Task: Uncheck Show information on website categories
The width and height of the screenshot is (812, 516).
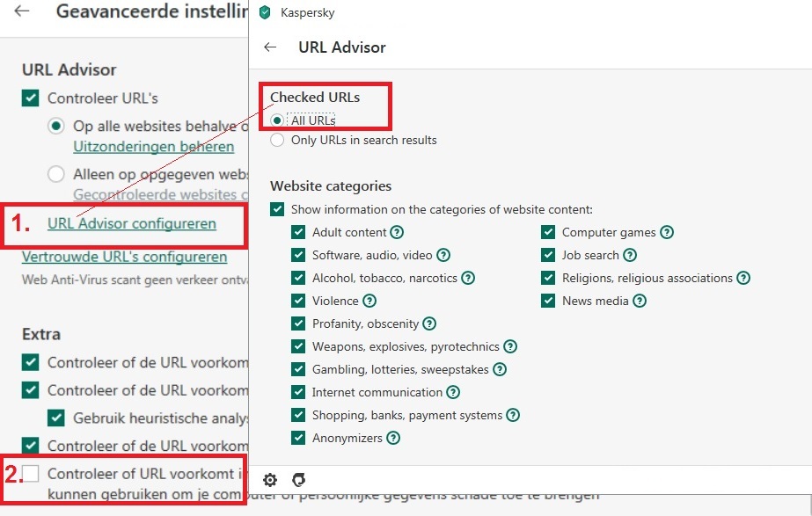Action: click(x=277, y=209)
